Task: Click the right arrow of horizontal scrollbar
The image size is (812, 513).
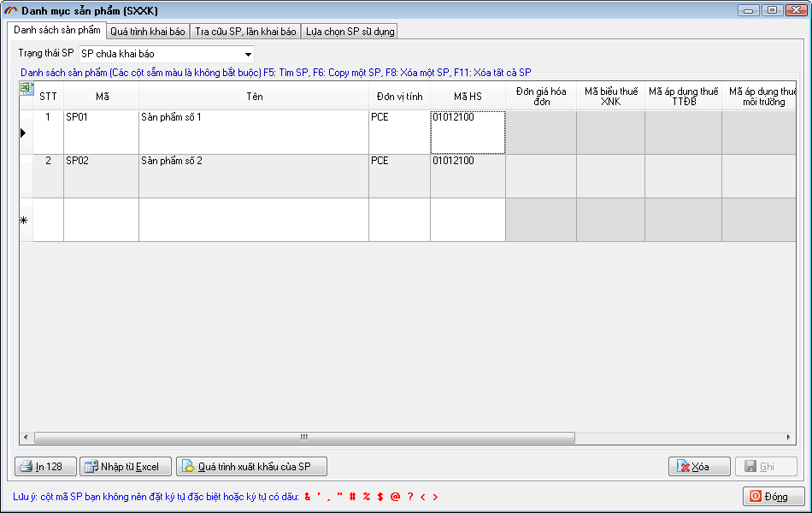Action: (x=791, y=437)
